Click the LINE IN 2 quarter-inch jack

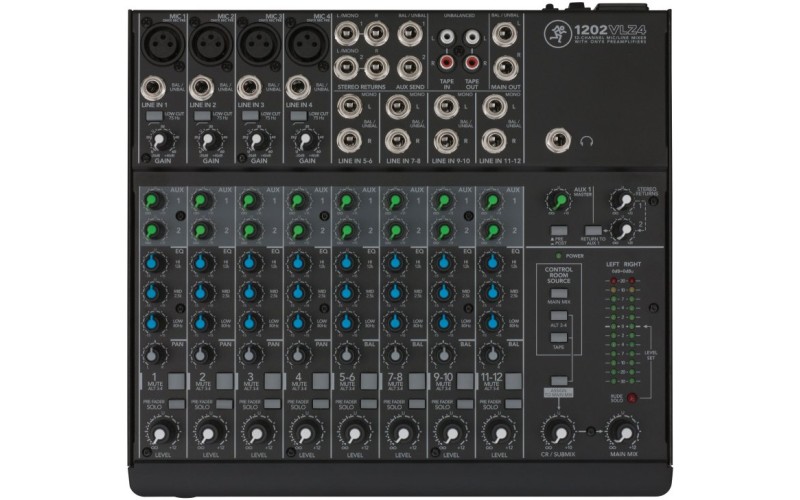click(202, 88)
